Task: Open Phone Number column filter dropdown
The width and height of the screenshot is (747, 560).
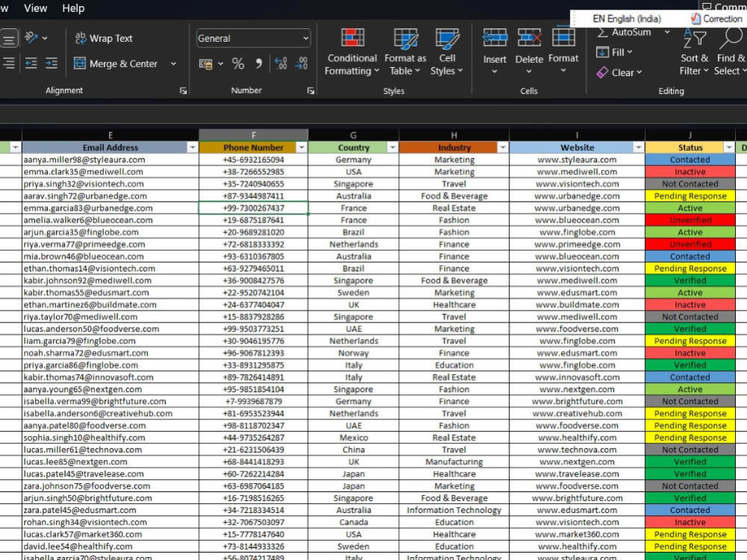Action: tap(301, 148)
